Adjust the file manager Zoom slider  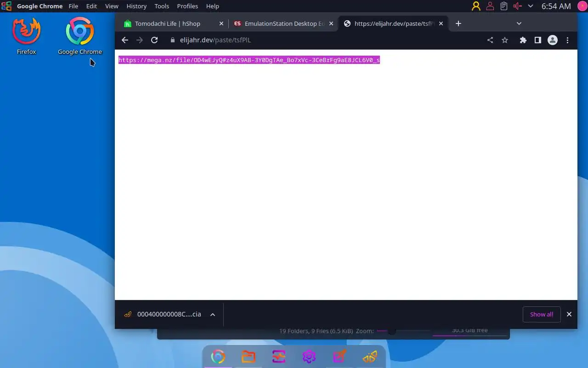[403, 331]
